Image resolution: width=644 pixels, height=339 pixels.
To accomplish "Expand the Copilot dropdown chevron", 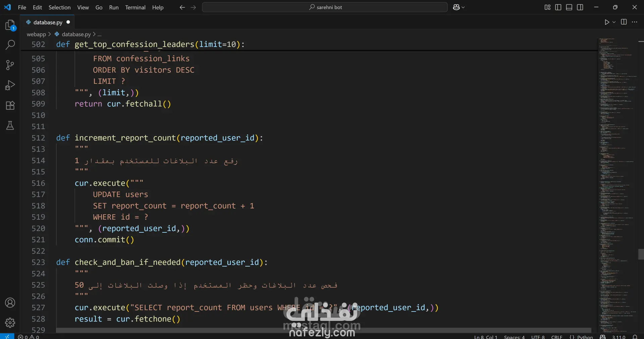I will point(463,7).
